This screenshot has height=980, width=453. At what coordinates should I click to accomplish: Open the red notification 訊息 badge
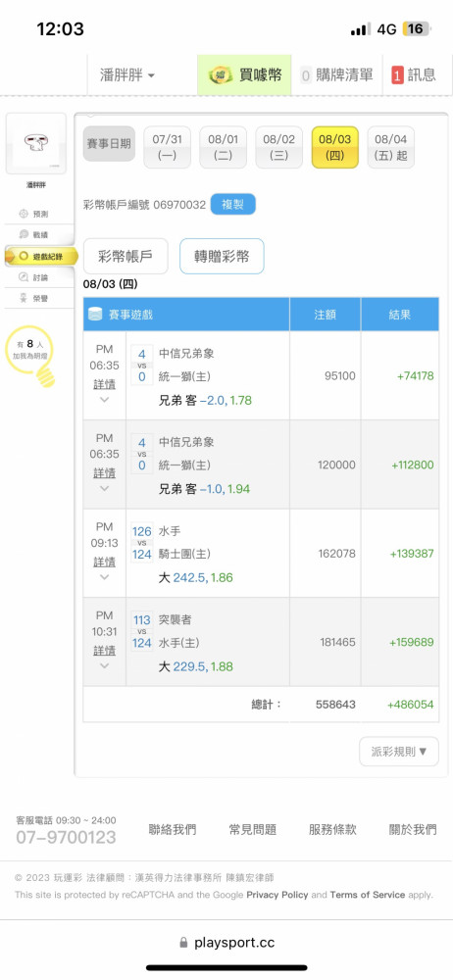pos(397,75)
